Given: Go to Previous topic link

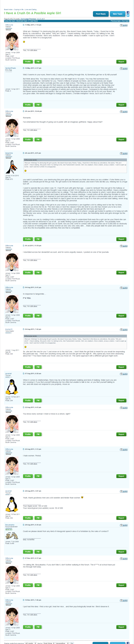Looking at the screenshot, I should pyautogui.click(x=116, y=21).
